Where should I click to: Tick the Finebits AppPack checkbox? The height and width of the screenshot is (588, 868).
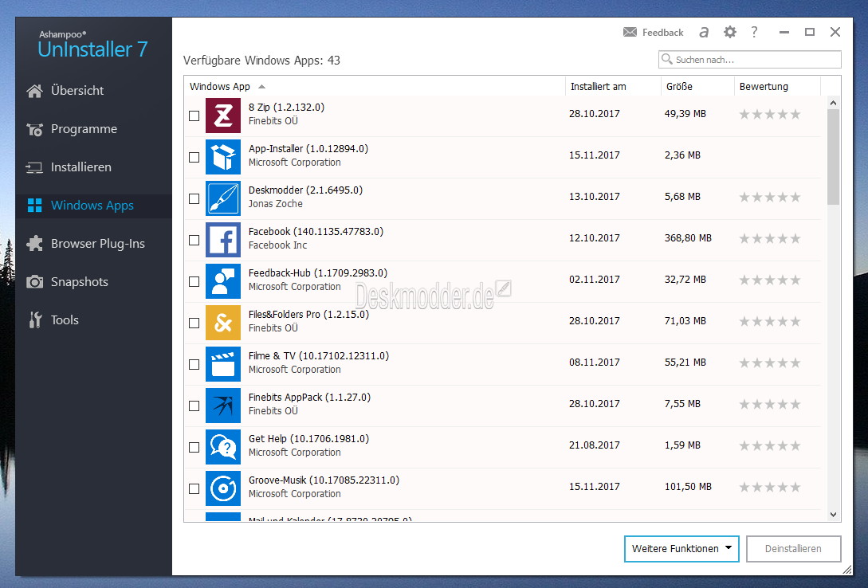194,406
